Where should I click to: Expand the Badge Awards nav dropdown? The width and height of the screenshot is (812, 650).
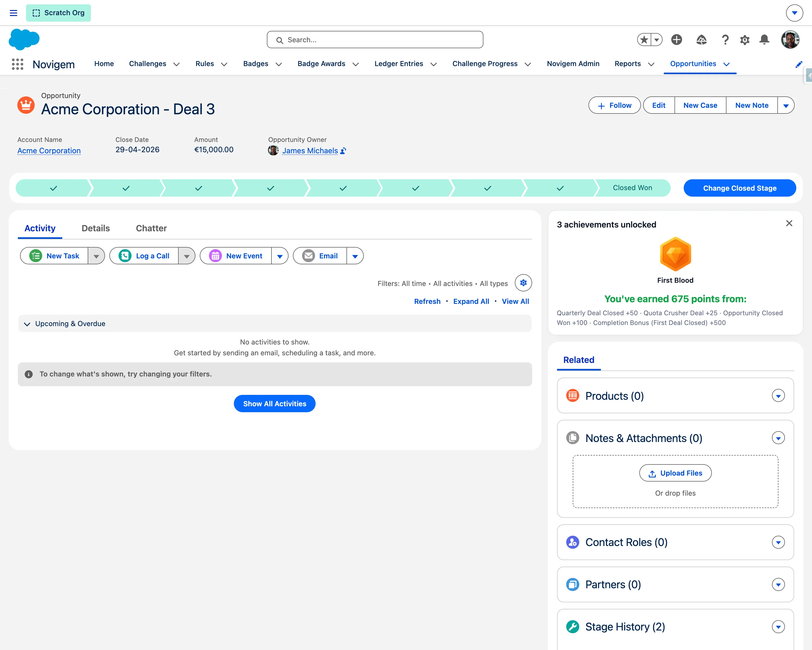pos(356,64)
